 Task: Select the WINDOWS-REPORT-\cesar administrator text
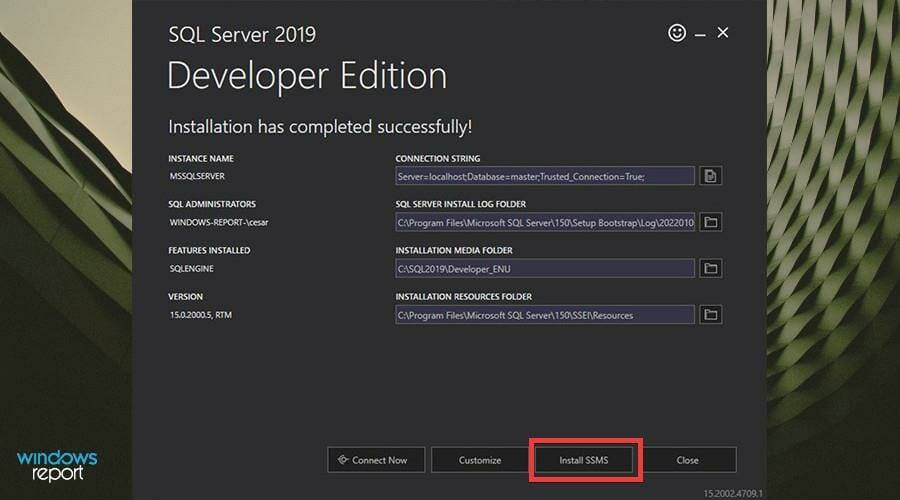(219, 222)
